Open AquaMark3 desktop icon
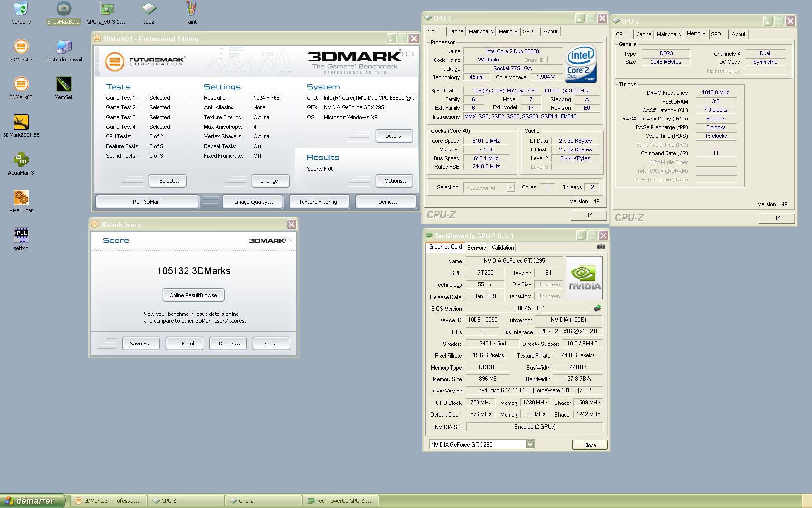Screen dimensions: 812x508 [21, 164]
